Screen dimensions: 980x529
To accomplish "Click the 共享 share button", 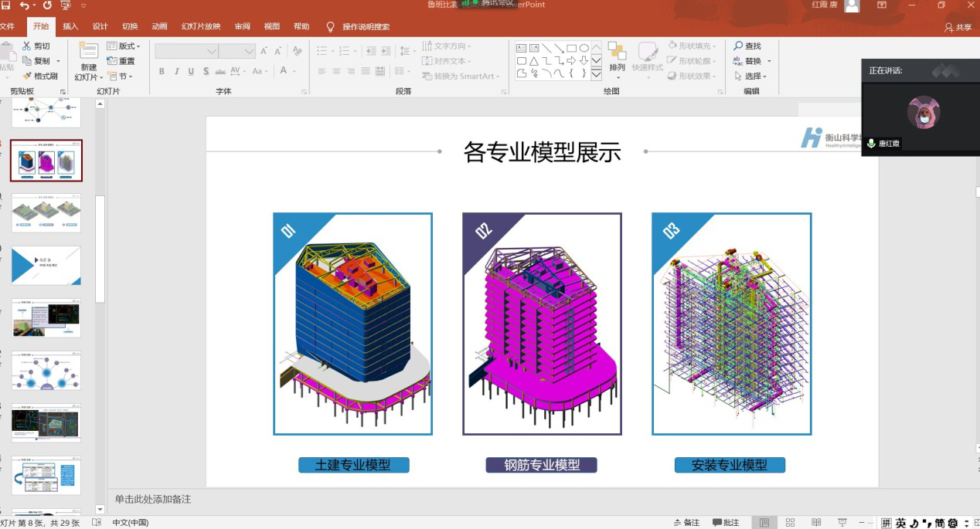I will pos(958,27).
